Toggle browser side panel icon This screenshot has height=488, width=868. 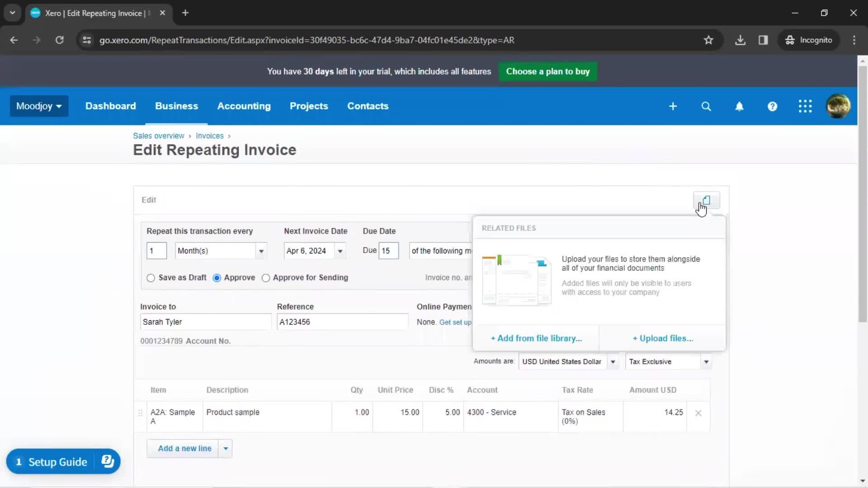763,40
